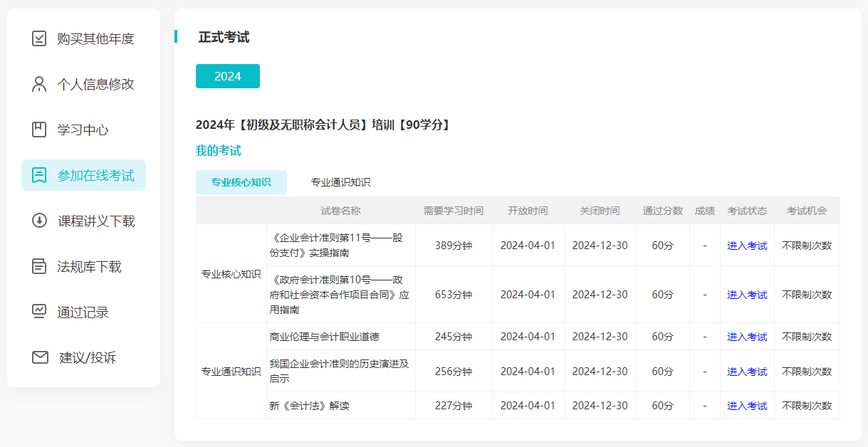Open 进入考试 for 新《会计法》解读
Viewport: 868px width, 447px height.
pos(747,405)
